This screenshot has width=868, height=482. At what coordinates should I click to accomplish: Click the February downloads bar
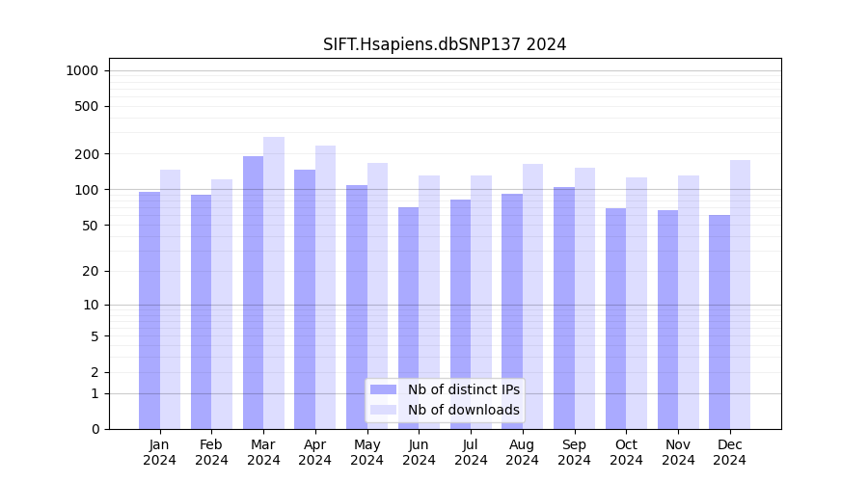tap(222, 304)
